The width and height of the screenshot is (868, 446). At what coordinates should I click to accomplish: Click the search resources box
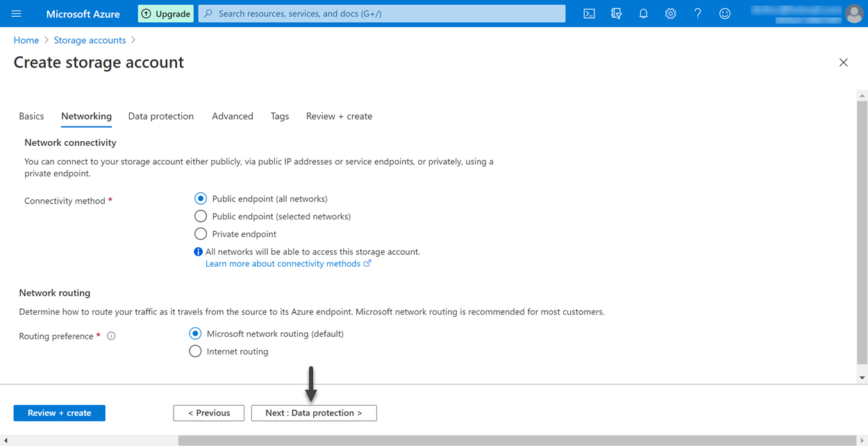(382, 13)
